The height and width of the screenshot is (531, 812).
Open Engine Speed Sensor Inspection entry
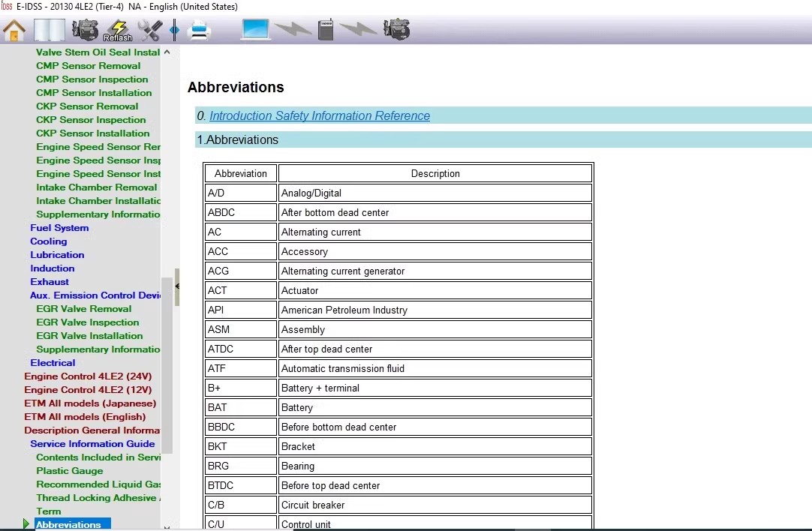tap(98, 160)
